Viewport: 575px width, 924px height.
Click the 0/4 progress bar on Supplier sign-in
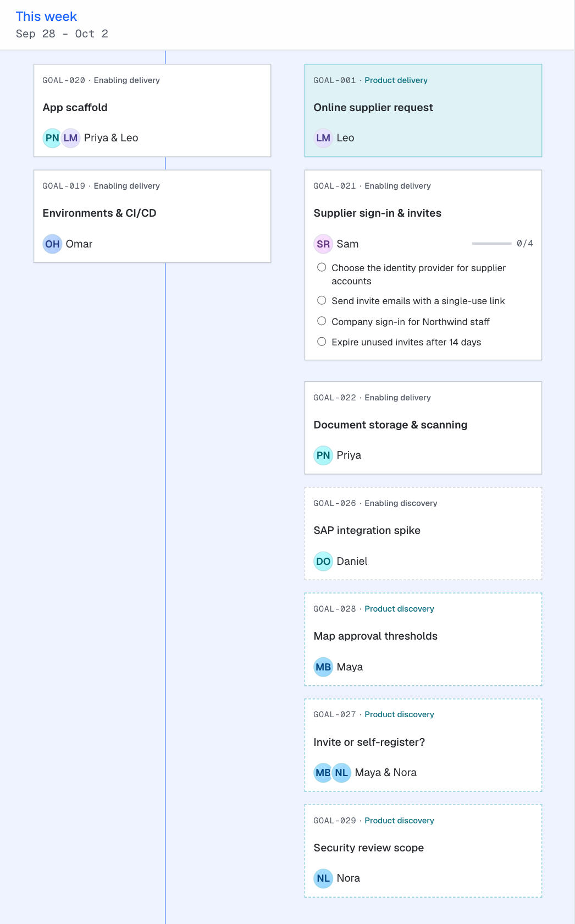(491, 243)
